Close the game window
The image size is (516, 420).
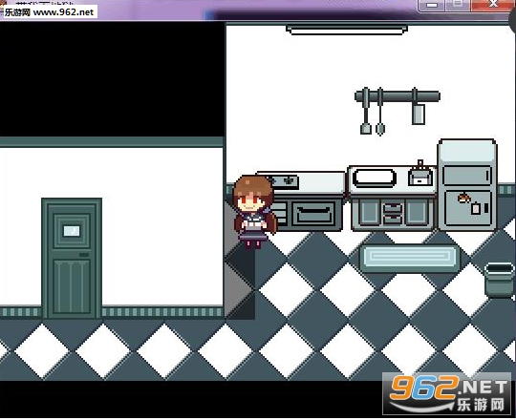point(492,5)
